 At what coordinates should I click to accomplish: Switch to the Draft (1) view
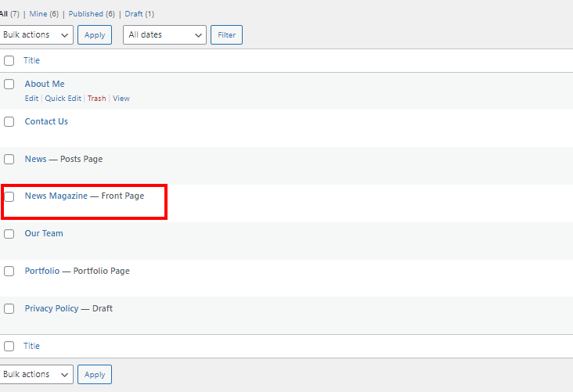tap(139, 14)
